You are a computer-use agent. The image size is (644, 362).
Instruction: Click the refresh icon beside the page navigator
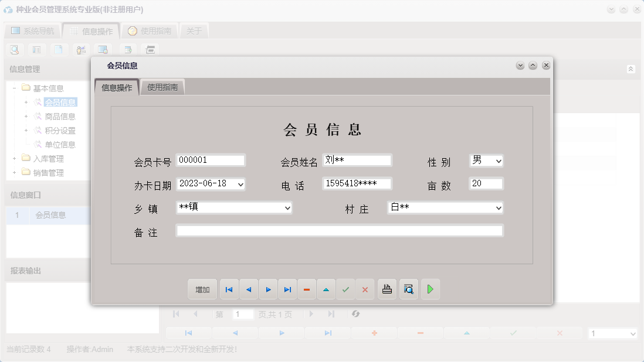(355, 314)
